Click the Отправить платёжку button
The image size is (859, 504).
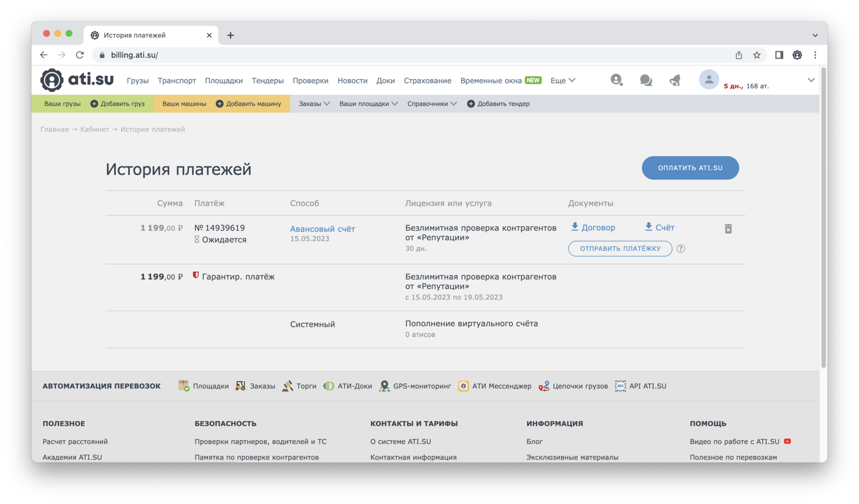pos(620,248)
